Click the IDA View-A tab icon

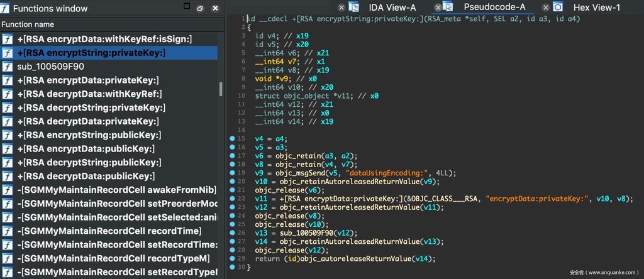(x=354, y=8)
